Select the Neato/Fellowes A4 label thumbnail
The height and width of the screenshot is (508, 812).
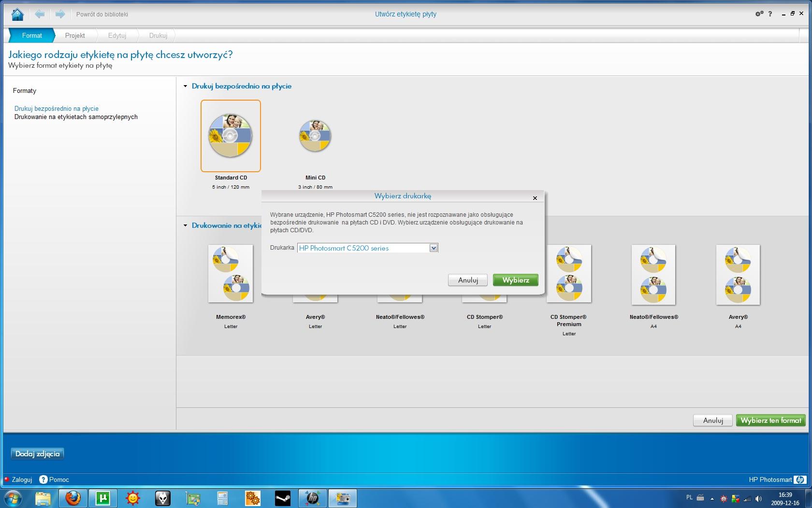[x=653, y=275]
